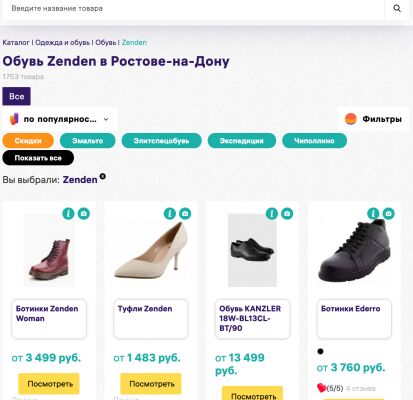Click info icon on Туфли Zenden card
The height and width of the screenshot is (400, 413).
170,213
